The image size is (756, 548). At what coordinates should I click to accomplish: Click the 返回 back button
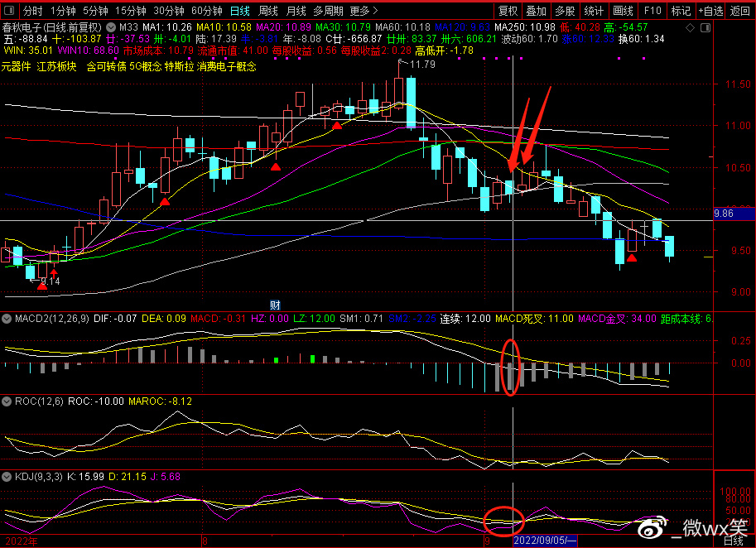740,12
